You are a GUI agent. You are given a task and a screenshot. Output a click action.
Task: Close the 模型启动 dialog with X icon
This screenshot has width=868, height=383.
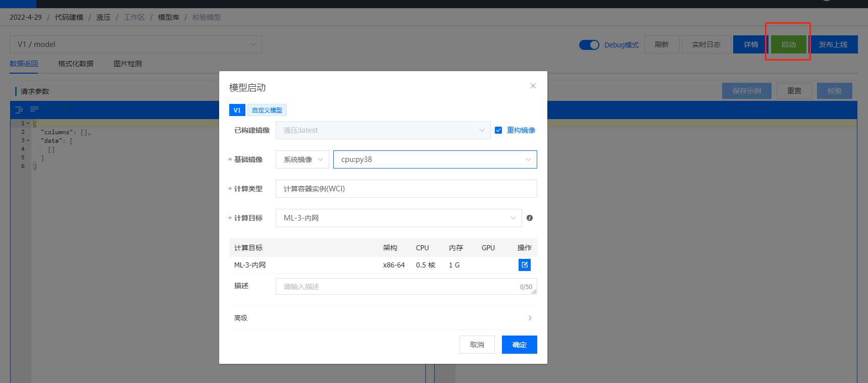point(533,86)
